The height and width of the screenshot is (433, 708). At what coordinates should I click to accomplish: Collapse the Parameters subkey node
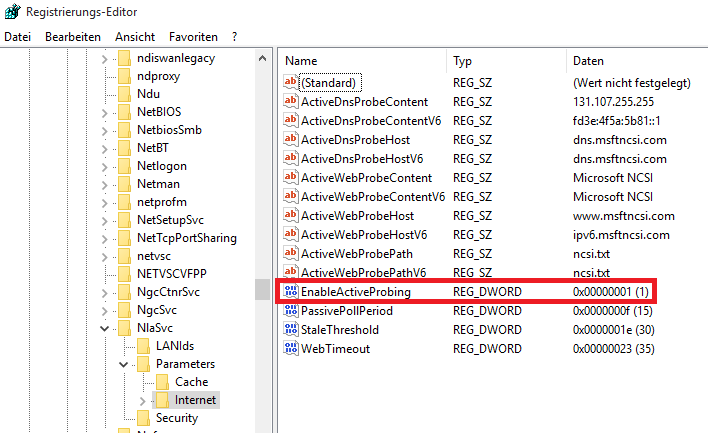(x=123, y=364)
